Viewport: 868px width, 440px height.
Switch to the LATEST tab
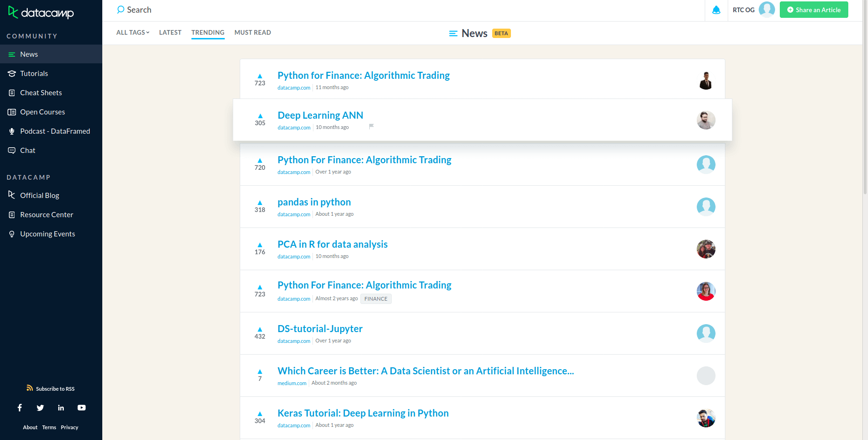pos(170,32)
